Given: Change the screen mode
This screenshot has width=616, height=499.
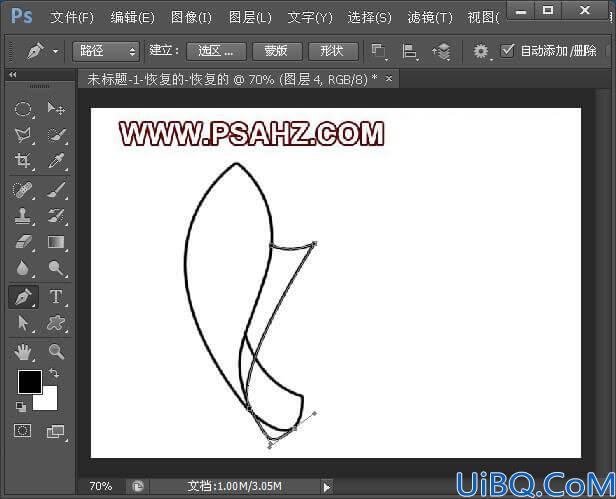Looking at the screenshot, I should (x=56, y=431).
